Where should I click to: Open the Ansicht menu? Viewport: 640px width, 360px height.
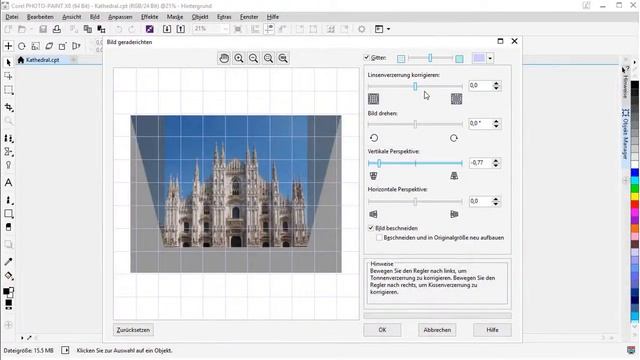click(72, 17)
